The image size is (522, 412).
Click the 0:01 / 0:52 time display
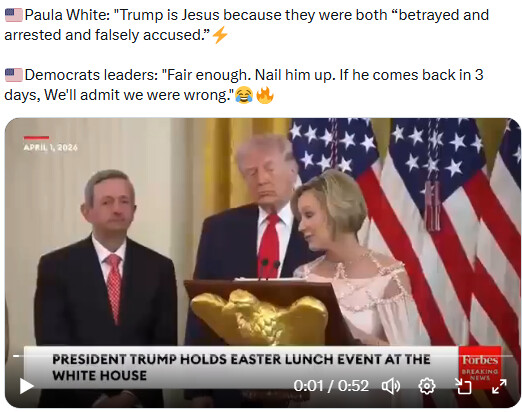331,386
